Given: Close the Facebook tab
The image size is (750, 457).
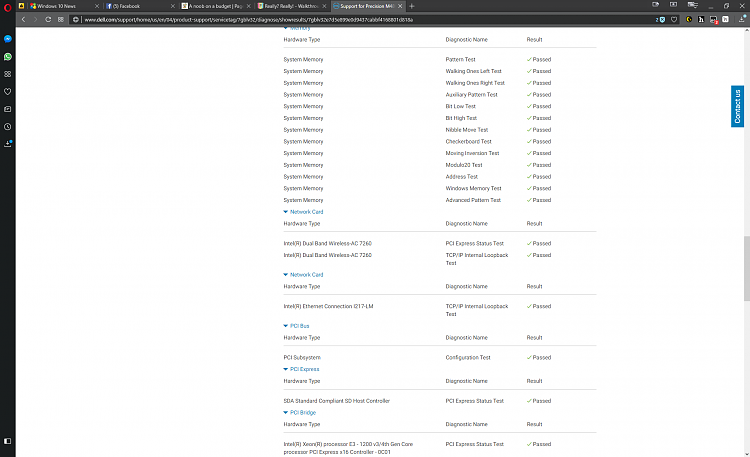Looking at the screenshot, I should [173, 6].
